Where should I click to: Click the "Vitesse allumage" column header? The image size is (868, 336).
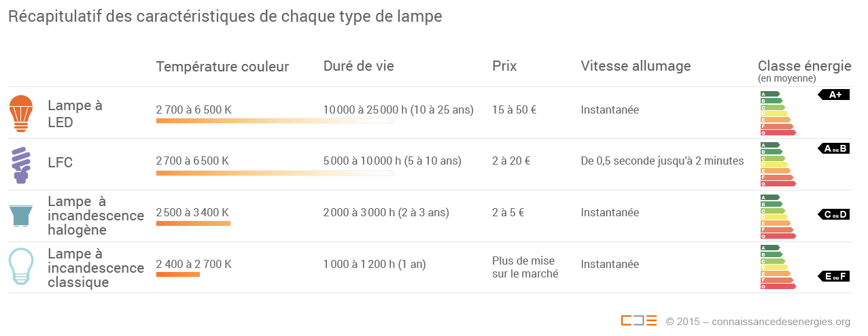(x=636, y=66)
